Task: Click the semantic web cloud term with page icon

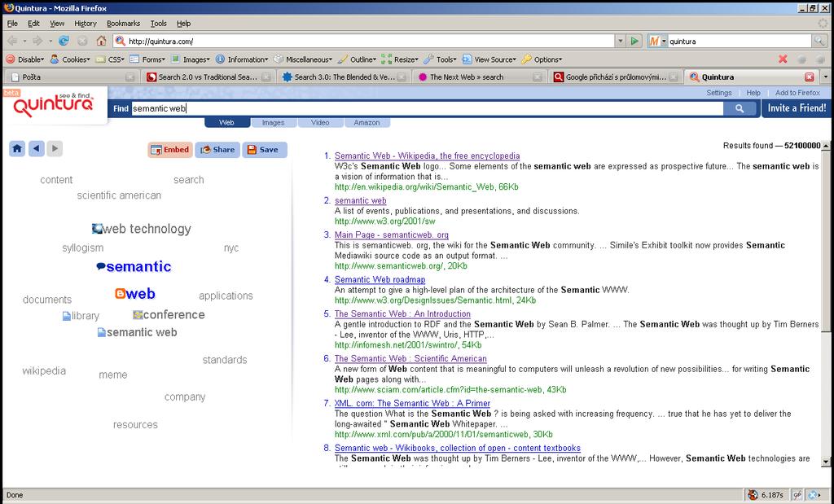Action: [x=137, y=332]
